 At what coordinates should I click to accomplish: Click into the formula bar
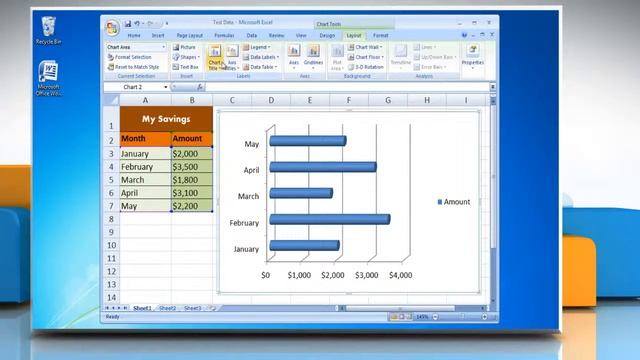347,87
